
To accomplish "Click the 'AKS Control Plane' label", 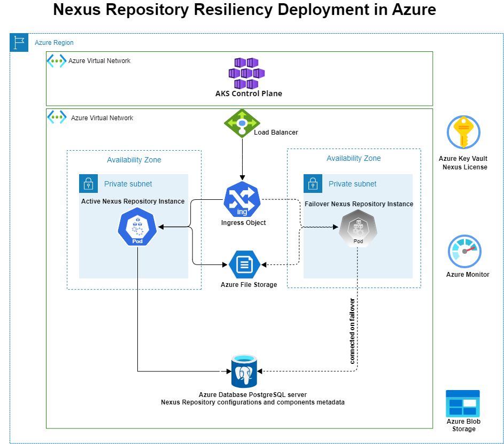I will 249,94.
